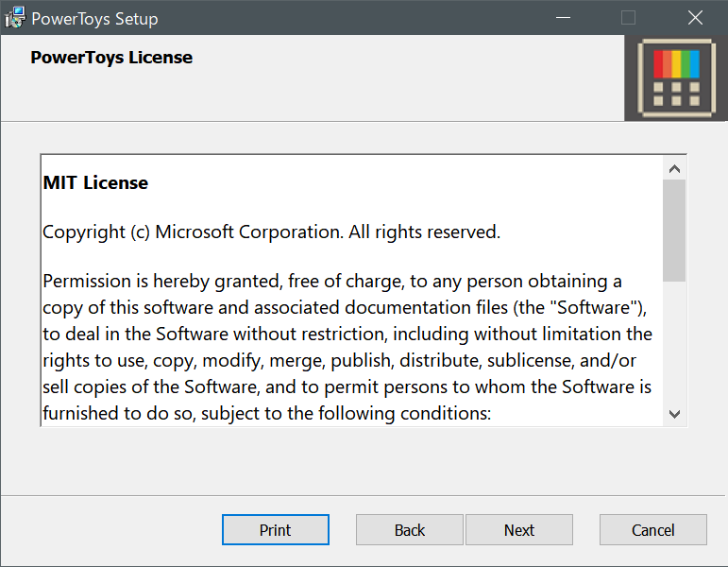
Task: Click the Microsoft Corporation copyright line
Action: (271, 232)
